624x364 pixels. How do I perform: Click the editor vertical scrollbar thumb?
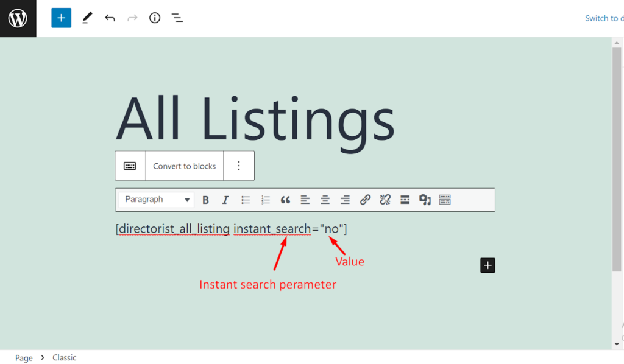[x=617, y=159]
